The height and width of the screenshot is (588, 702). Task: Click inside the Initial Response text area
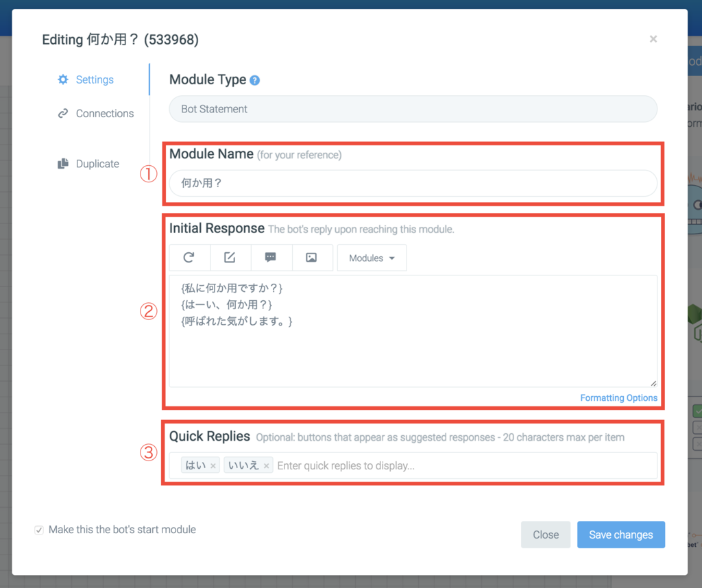tap(413, 331)
